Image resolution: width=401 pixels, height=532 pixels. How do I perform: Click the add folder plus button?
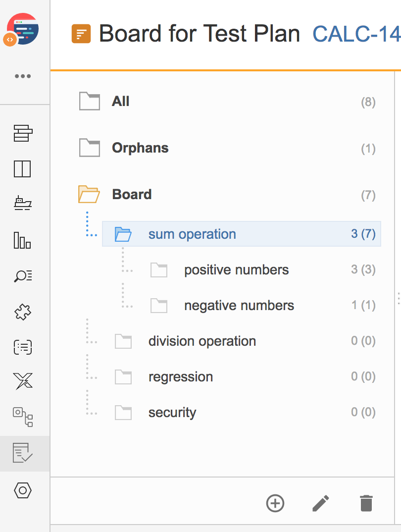(275, 503)
